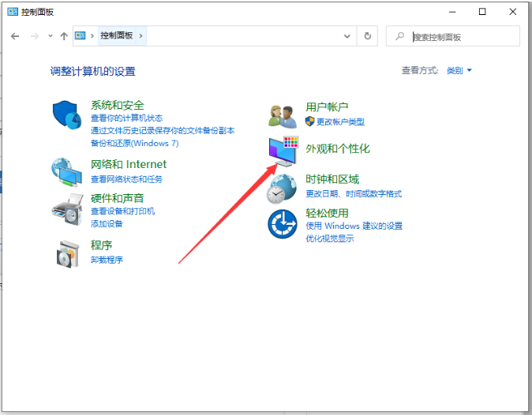Viewport: 532px width, 415px height.
Task: Open the Ease of Access icon
Action: pos(282,224)
